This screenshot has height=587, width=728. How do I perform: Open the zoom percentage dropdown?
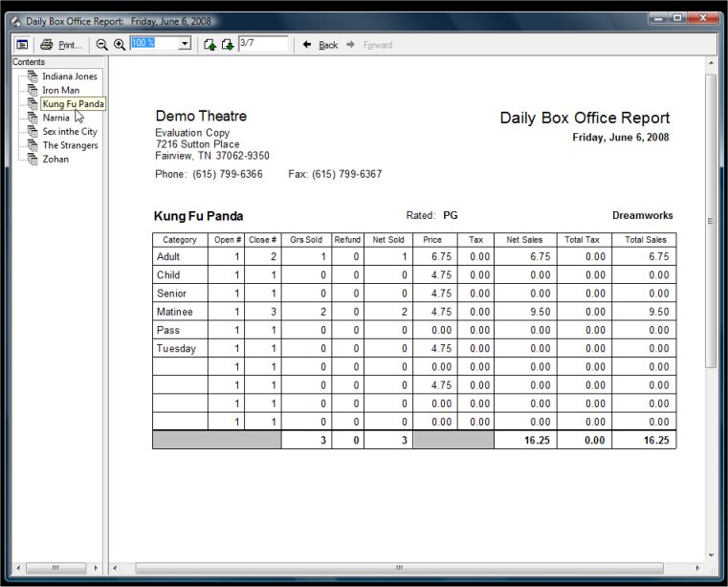185,44
